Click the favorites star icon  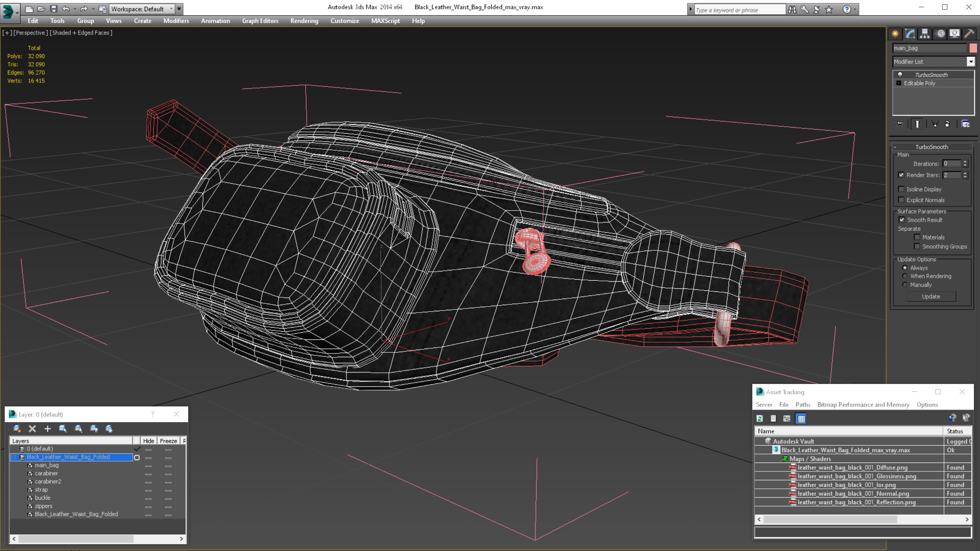coord(829,9)
